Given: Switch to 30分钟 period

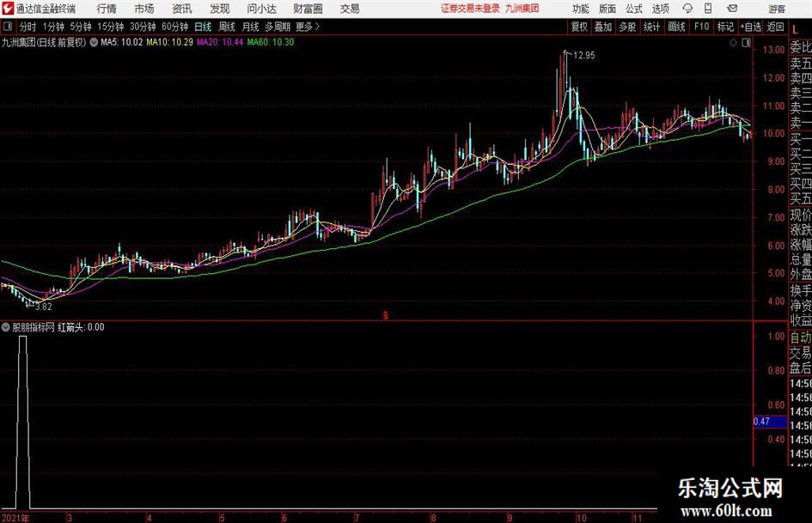Looking at the screenshot, I should point(143,27).
